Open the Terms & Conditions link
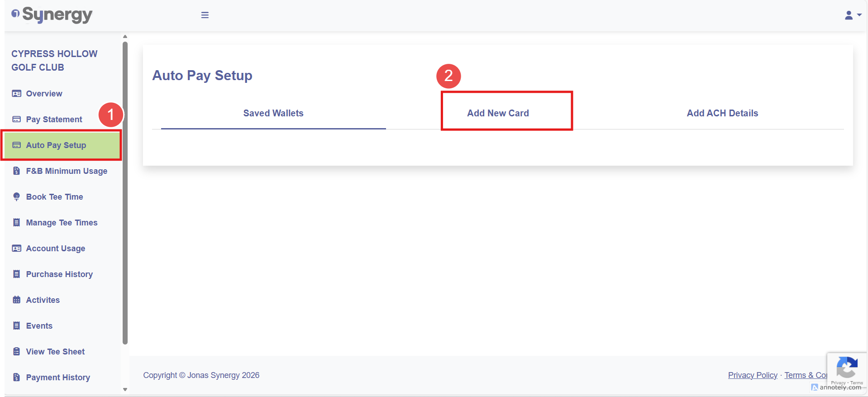This screenshot has width=868, height=397. tap(806, 375)
